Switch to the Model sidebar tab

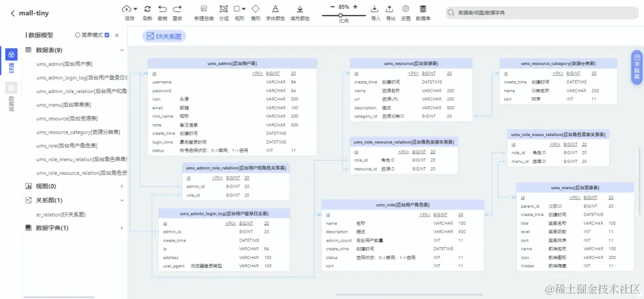[11, 60]
